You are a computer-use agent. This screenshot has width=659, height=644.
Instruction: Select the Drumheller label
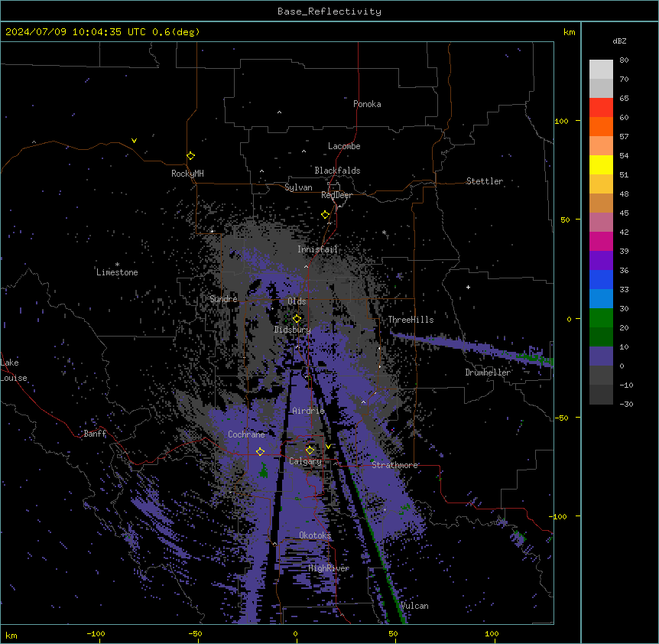tap(488, 372)
